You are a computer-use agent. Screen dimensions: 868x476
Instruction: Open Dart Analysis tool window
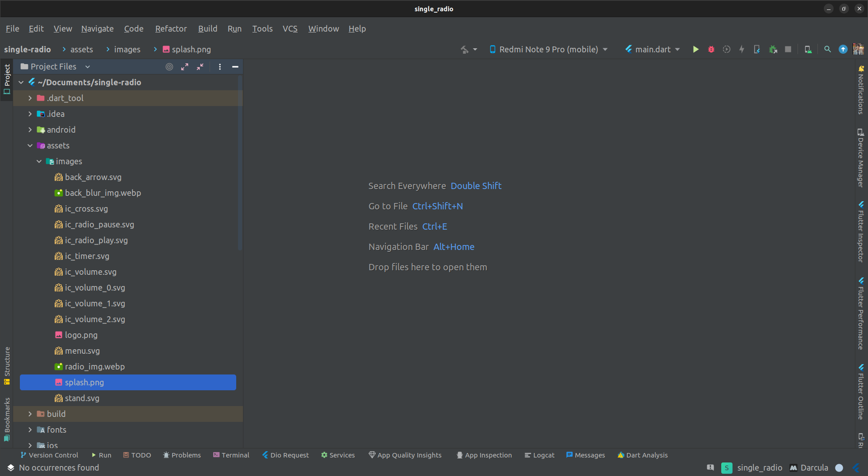pos(642,455)
